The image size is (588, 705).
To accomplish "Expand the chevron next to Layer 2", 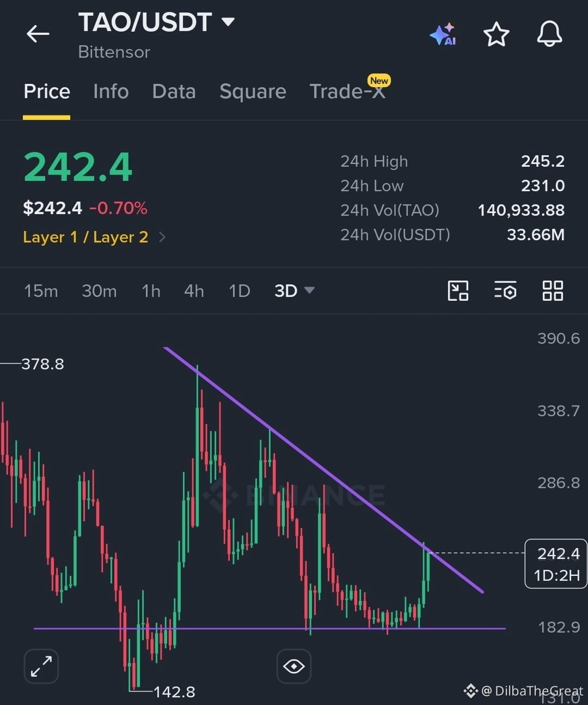I will click(162, 237).
